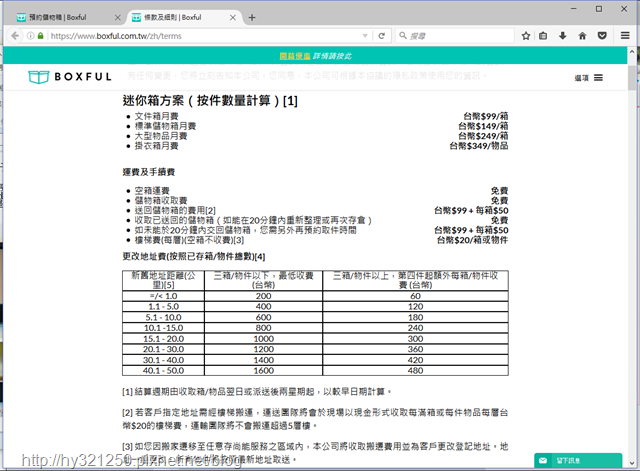Open the bookmarks list icon

click(543, 36)
